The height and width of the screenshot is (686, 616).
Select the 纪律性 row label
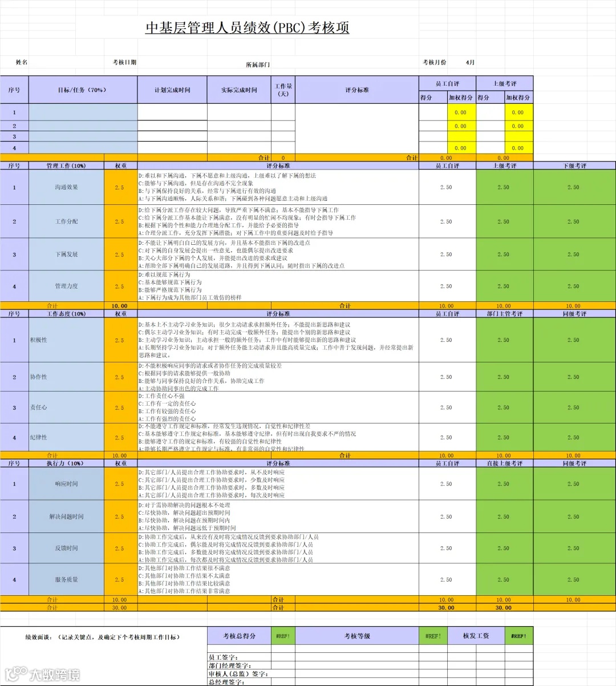[66, 437]
